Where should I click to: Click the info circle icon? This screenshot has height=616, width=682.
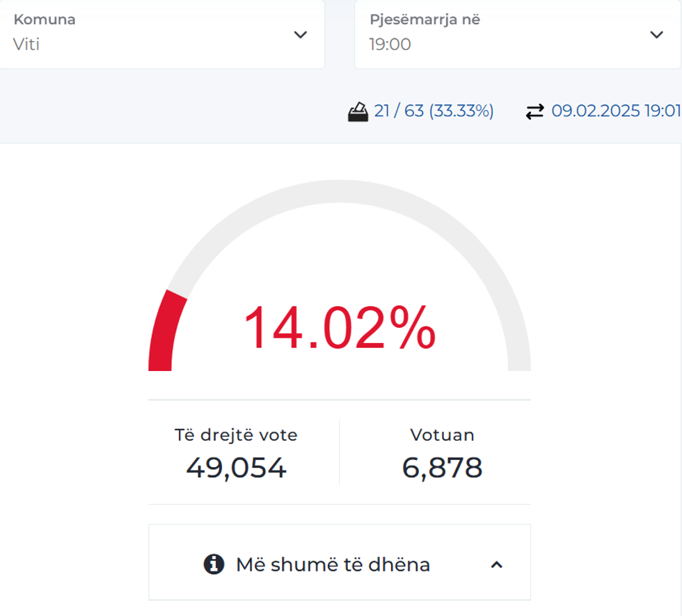coord(214,564)
